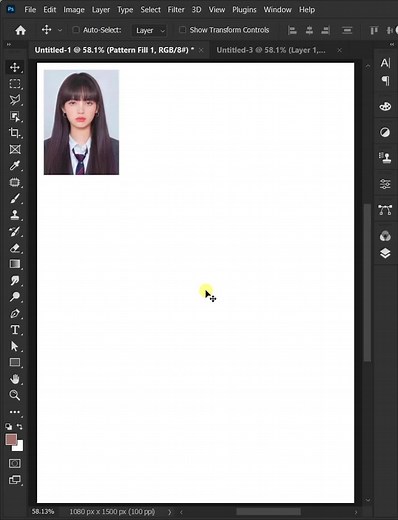Open the Help menu
Screen dimensions: 398x520
pos(307,10)
